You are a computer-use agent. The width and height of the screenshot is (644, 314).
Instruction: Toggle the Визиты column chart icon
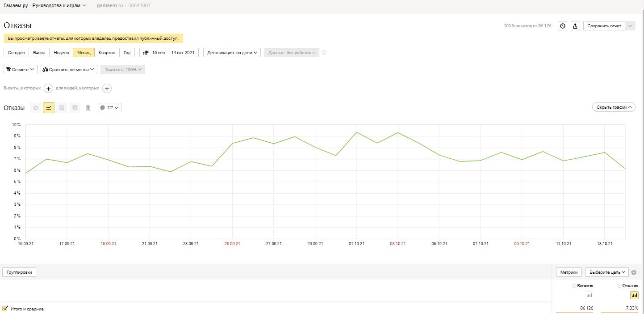click(x=589, y=295)
